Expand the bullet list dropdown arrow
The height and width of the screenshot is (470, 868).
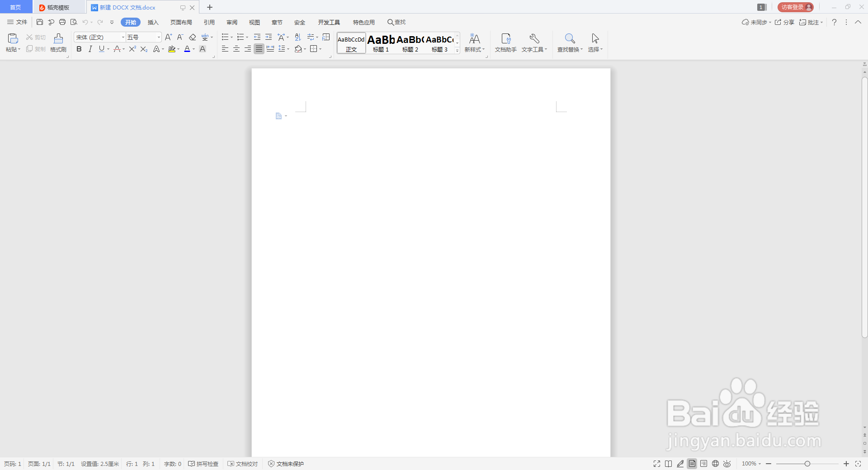click(x=232, y=38)
